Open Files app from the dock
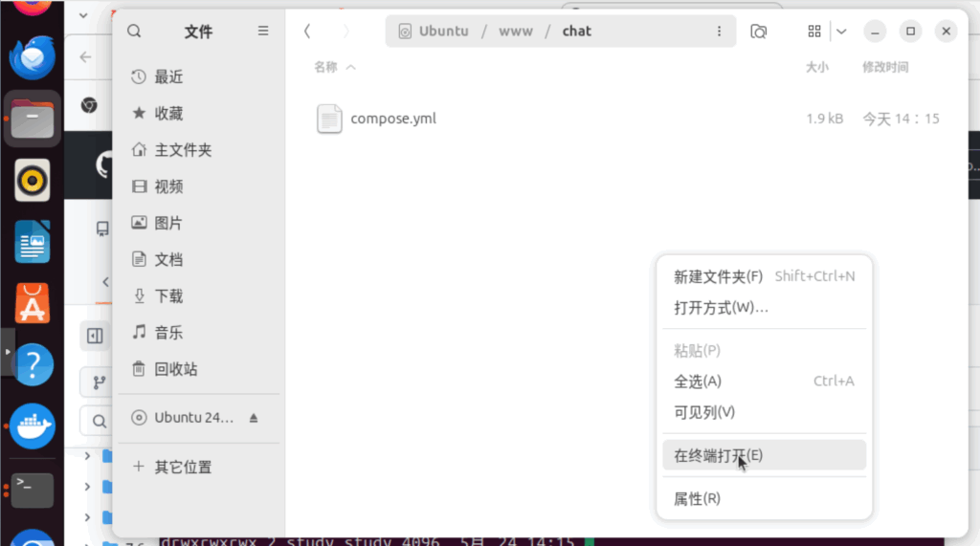This screenshot has height=546, width=980. [x=32, y=119]
